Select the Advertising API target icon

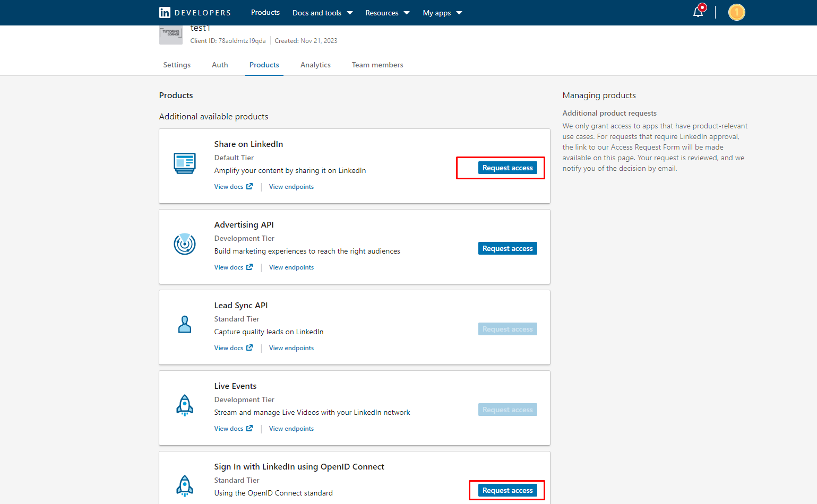coord(184,244)
